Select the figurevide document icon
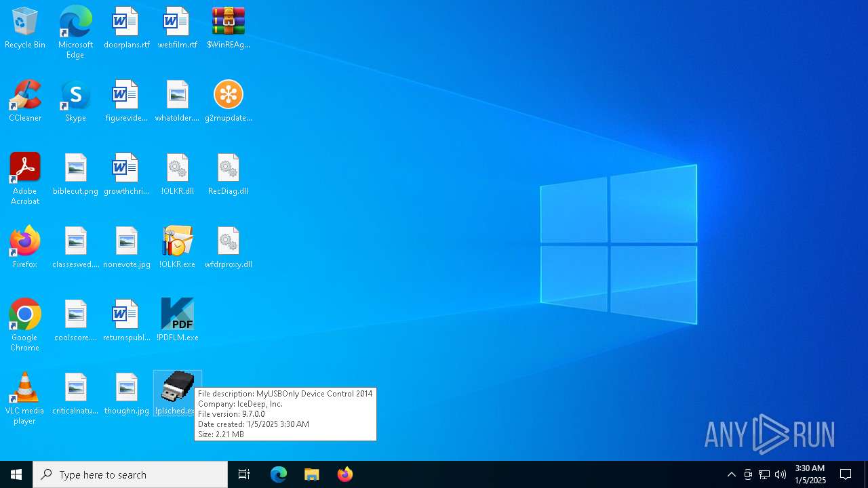This screenshot has height=488, width=868. click(126, 102)
